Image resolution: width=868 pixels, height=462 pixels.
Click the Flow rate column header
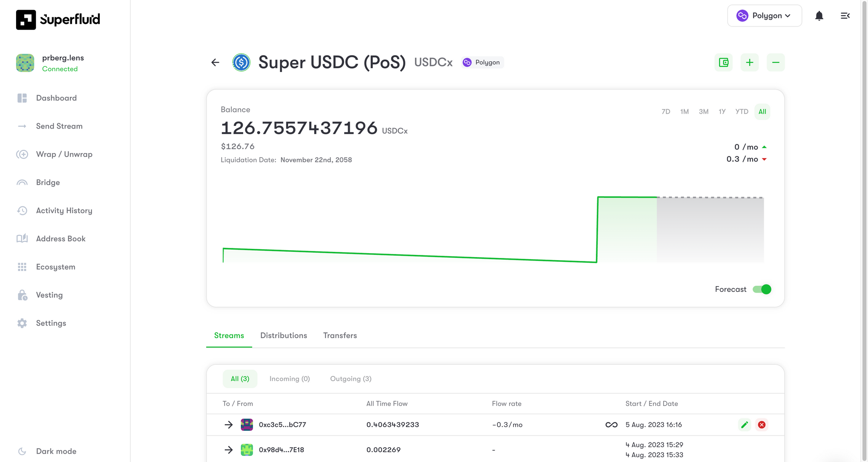click(507, 404)
